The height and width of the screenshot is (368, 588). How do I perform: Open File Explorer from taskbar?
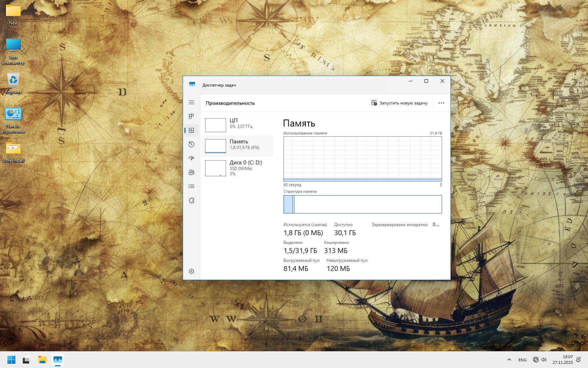tap(42, 360)
